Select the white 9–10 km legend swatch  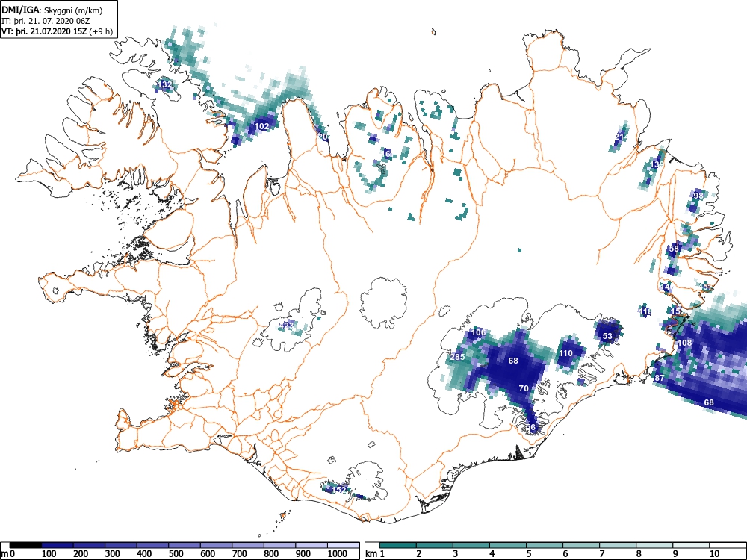coord(691,545)
